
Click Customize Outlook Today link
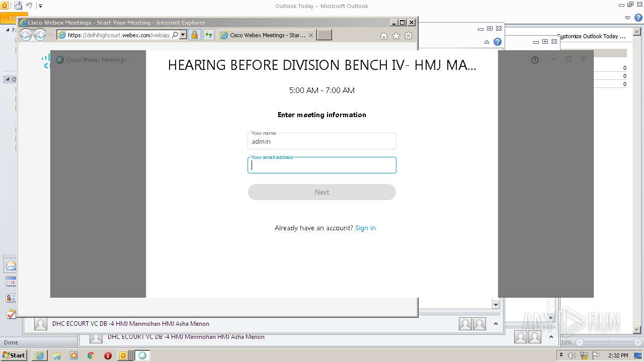(x=592, y=36)
